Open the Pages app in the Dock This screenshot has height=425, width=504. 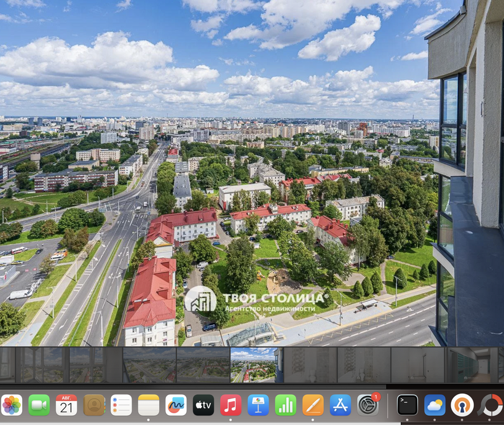pyautogui.click(x=313, y=405)
